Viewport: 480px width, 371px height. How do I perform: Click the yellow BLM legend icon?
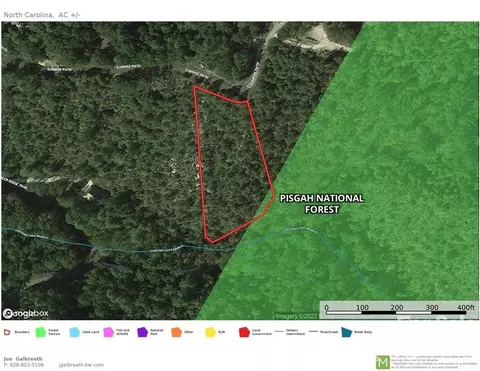pos(210,332)
